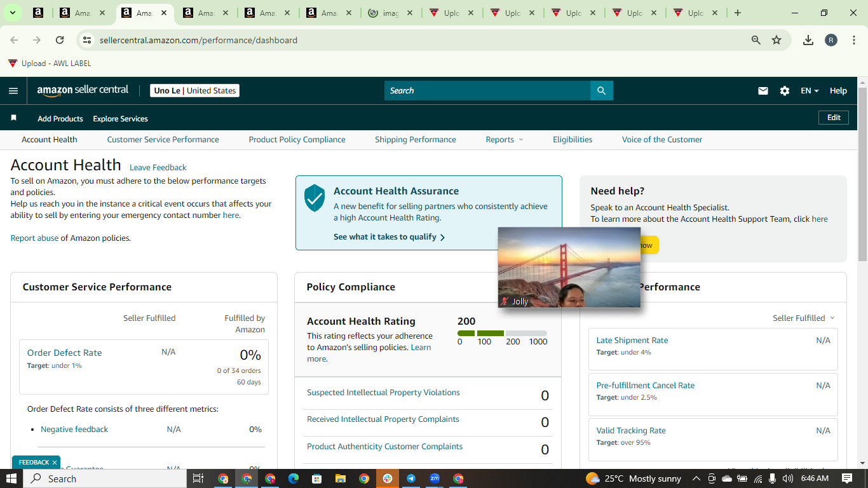Click the Account Health Rating progress bar
The height and width of the screenshot is (488, 868).
pos(502,333)
